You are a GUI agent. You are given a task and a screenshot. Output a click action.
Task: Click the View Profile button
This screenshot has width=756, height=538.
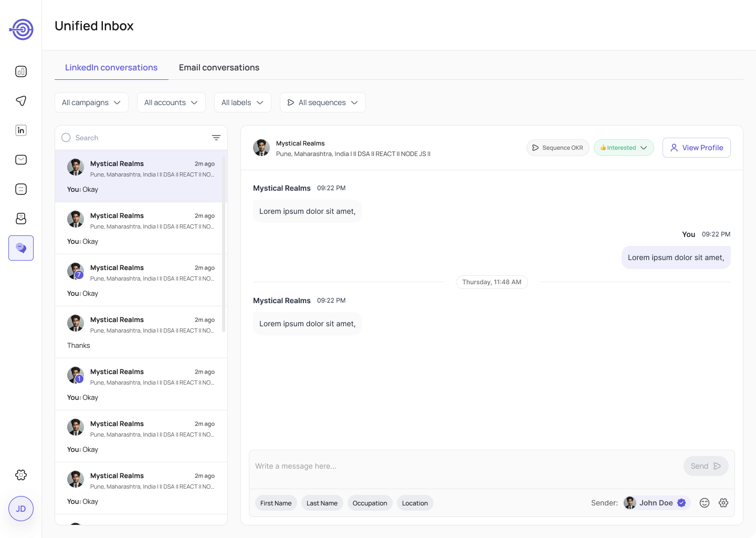[696, 148]
